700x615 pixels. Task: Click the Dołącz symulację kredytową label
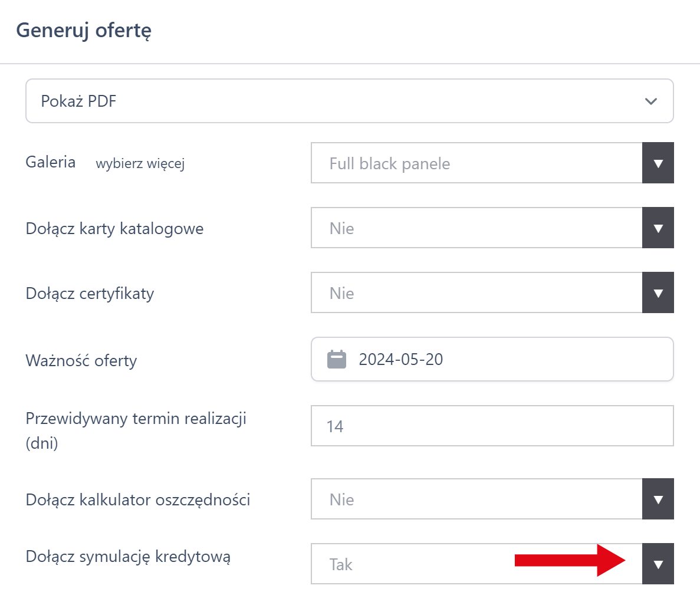(x=128, y=557)
